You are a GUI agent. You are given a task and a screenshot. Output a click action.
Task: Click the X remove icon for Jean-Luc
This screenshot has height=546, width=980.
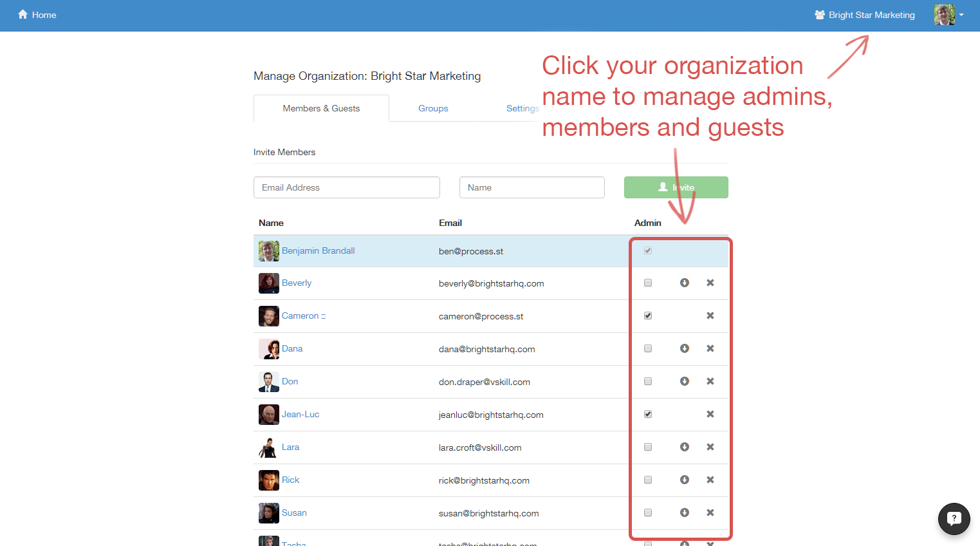pos(710,414)
